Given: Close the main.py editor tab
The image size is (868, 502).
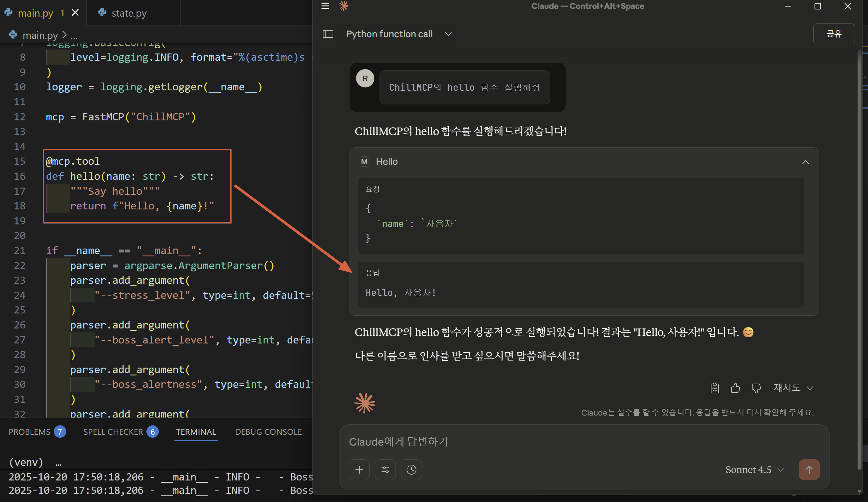Looking at the screenshot, I should pos(75,13).
